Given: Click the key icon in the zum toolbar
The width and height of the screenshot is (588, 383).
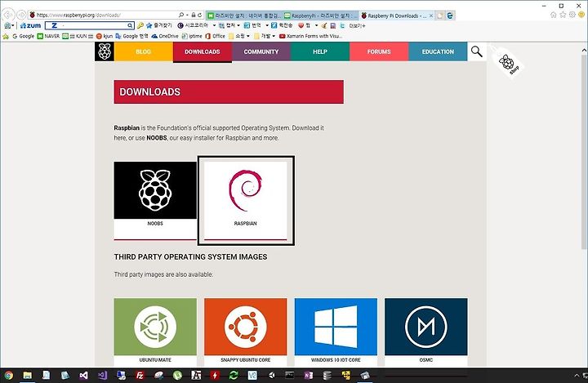Looking at the screenshot, I should pyautogui.click(x=140, y=25).
